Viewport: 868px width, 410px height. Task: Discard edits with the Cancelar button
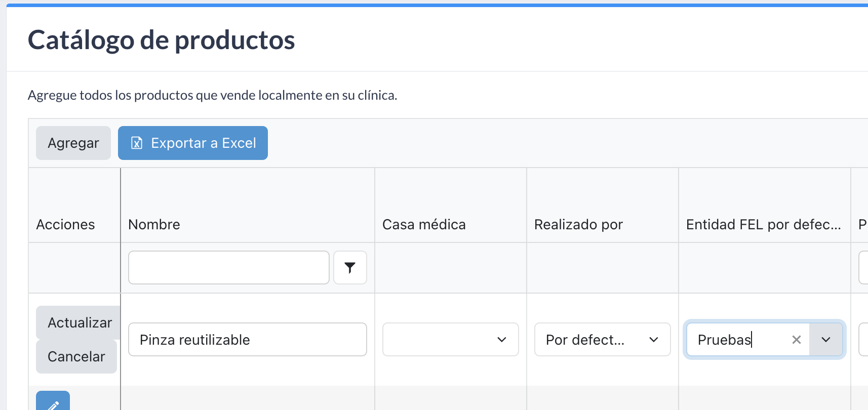[76, 356]
